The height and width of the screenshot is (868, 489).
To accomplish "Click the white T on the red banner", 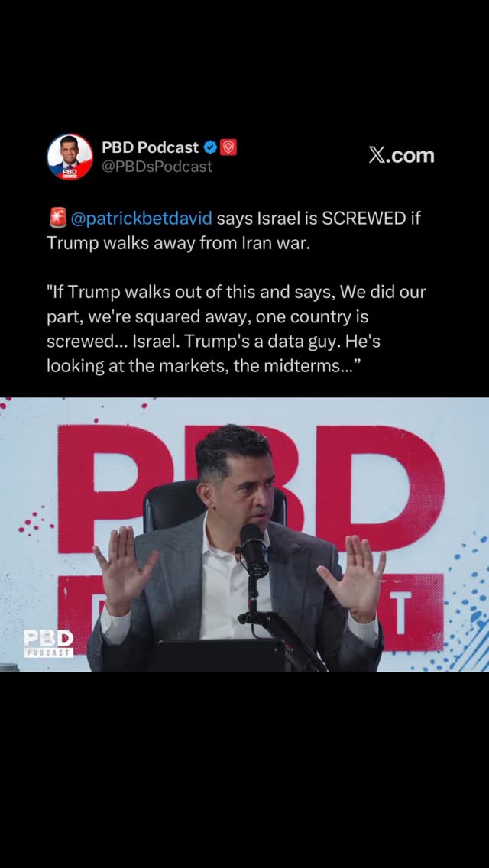I will pos(403,604).
